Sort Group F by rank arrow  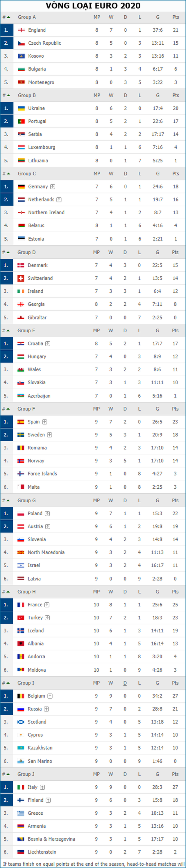click(8, 409)
